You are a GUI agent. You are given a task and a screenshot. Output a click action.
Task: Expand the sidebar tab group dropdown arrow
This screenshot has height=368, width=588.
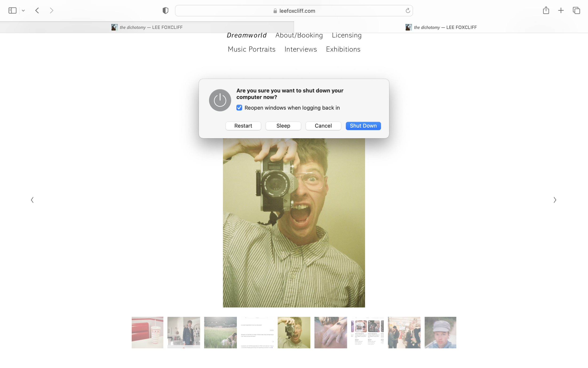point(23,10)
